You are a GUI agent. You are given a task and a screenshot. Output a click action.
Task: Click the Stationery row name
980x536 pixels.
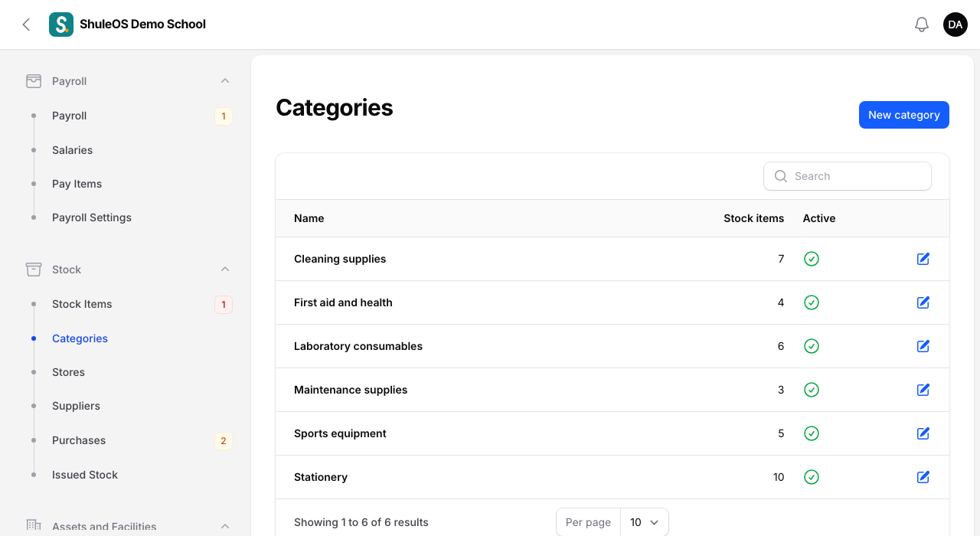[x=321, y=477]
